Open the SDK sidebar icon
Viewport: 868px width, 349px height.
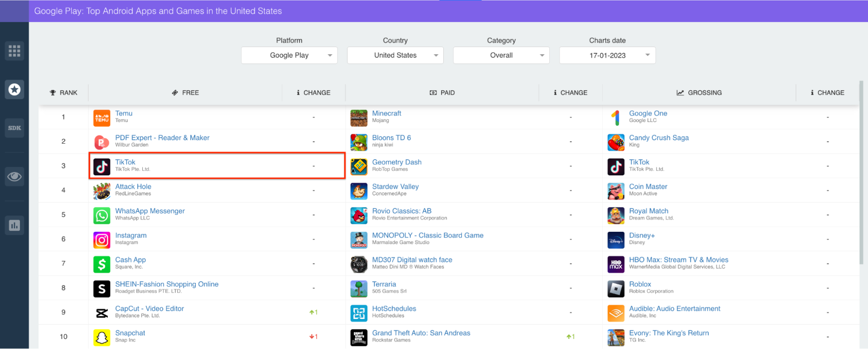[x=14, y=128]
